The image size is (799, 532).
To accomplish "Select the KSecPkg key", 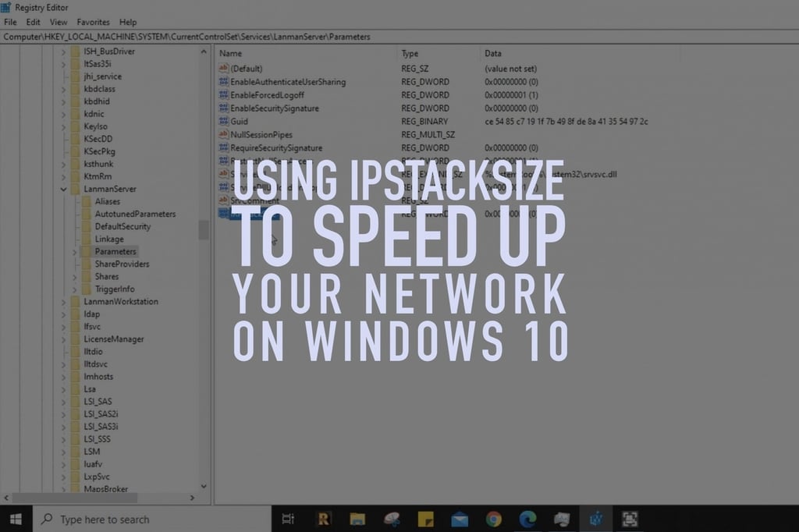I will pyautogui.click(x=99, y=151).
